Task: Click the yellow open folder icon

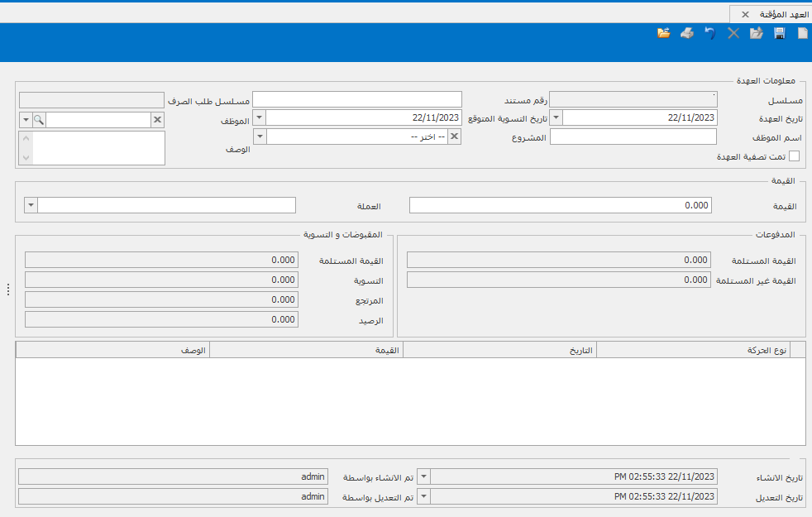Action: 663,33
